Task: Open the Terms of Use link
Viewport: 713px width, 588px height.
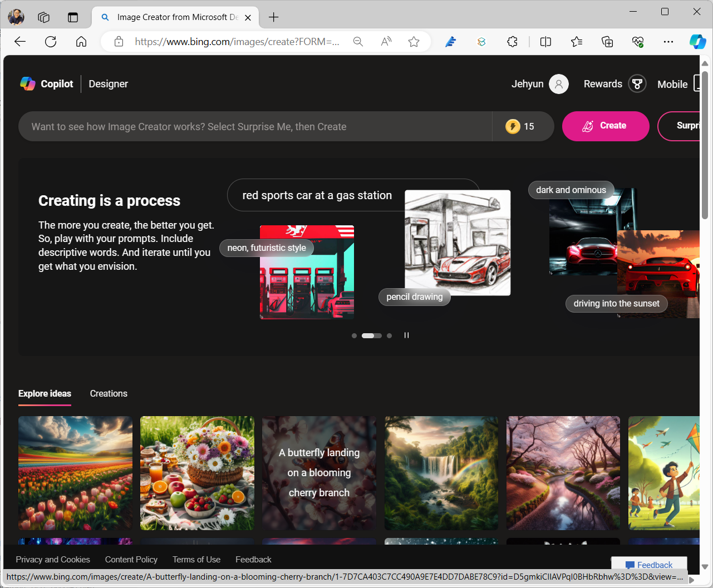Action: 196,560
